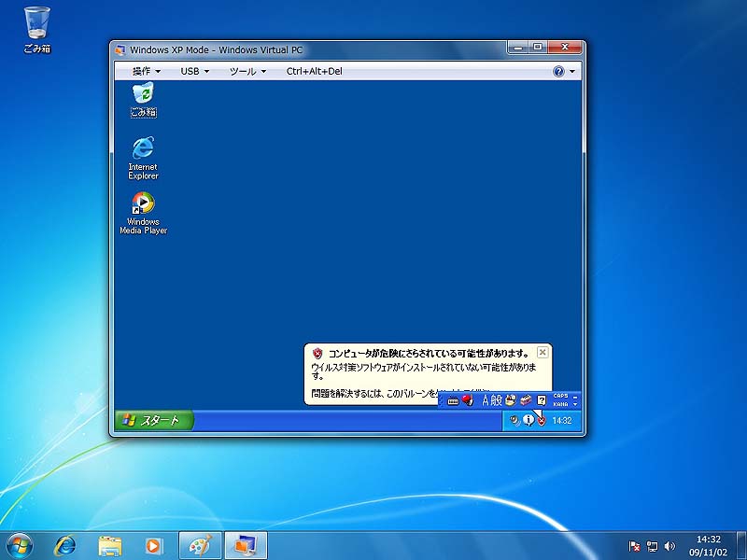747x560 pixels.
Task: Open the XP Recycle Bin (ごみ箱)
Action: (x=141, y=96)
